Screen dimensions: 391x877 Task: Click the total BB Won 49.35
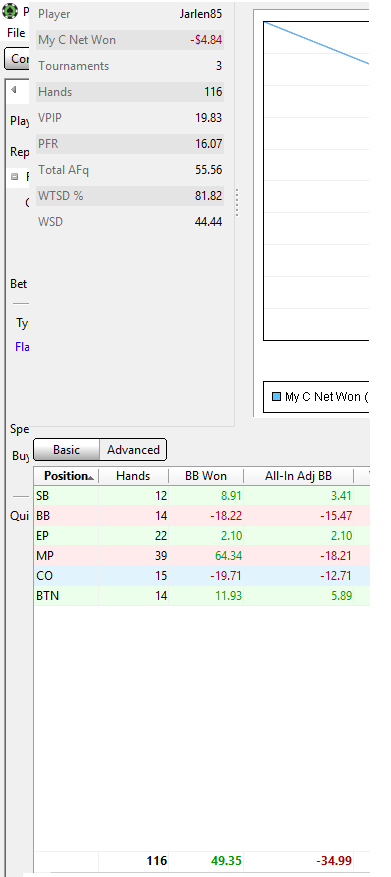(x=227, y=861)
